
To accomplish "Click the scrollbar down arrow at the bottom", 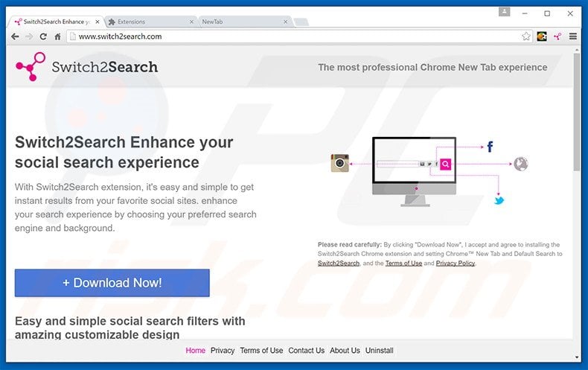I will (577, 357).
